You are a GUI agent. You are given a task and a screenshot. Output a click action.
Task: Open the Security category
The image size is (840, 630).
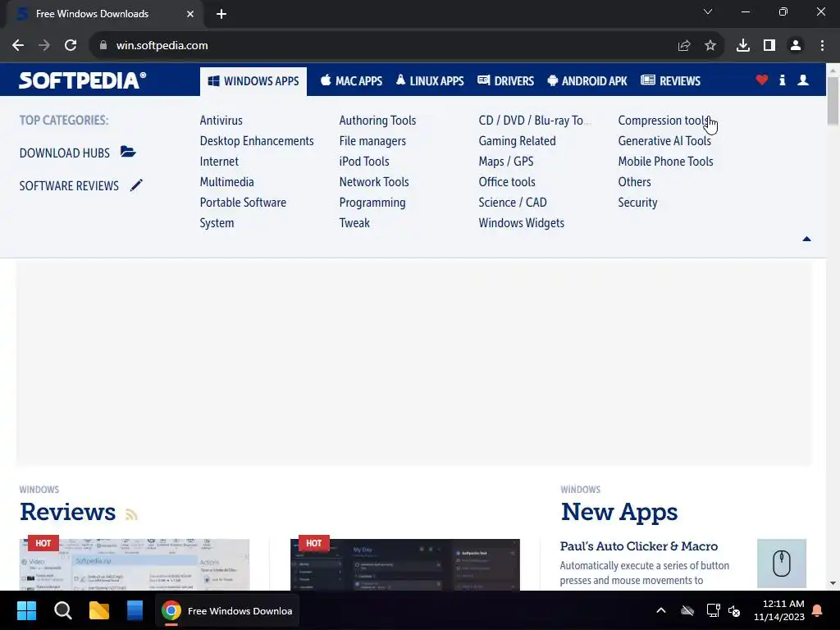(637, 203)
